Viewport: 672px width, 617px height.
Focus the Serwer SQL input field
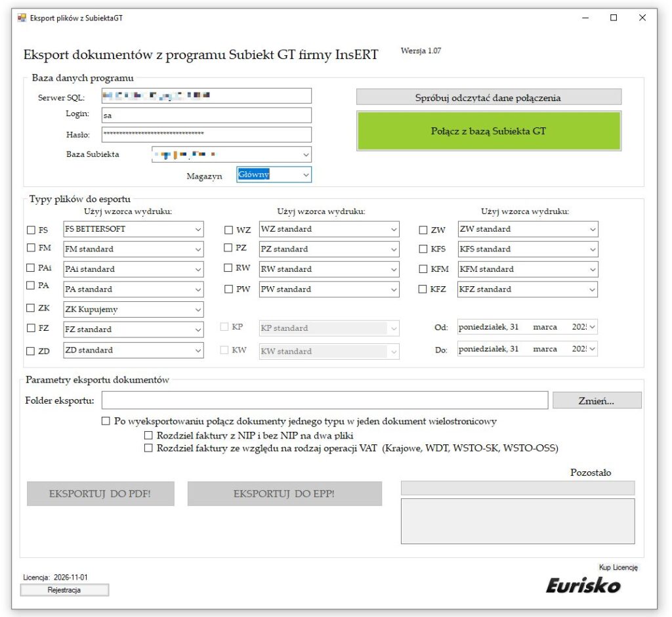[207, 96]
